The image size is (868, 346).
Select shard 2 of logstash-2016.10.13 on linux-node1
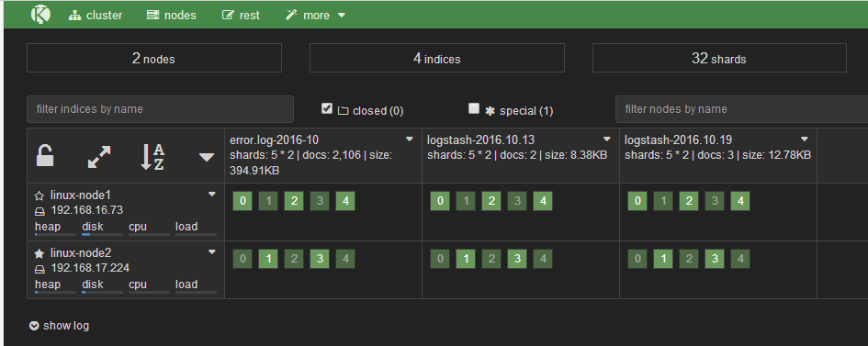click(x=491, y=201)
